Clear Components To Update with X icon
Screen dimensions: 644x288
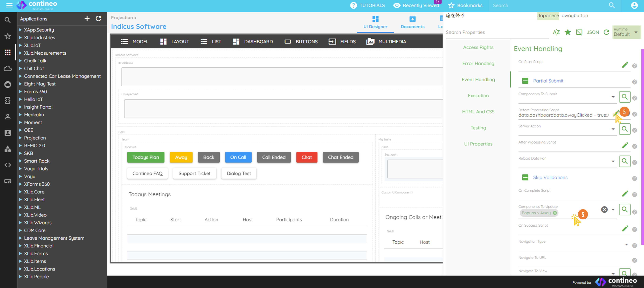click(x=604, y=210)
